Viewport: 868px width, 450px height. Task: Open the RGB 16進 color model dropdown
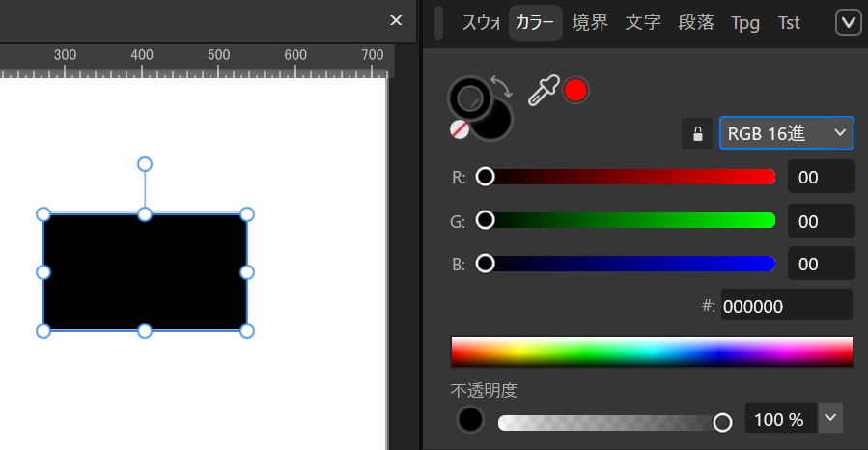tap(787, 133)
